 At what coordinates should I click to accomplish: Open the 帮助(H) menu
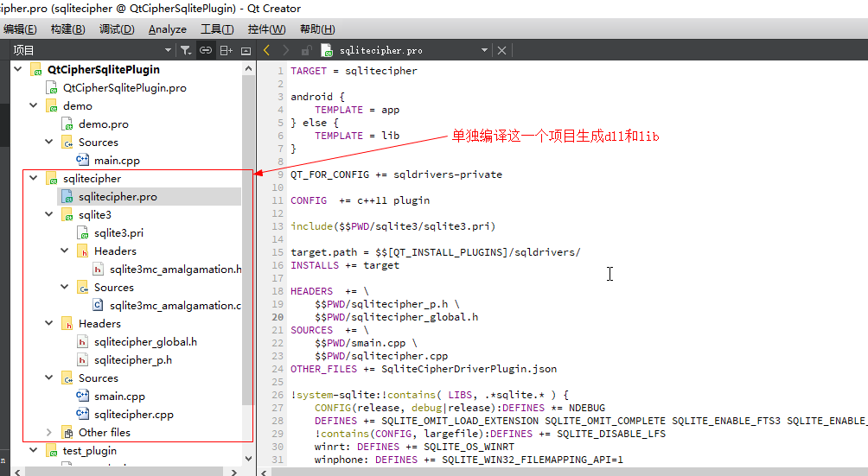(x=317, y=29)
